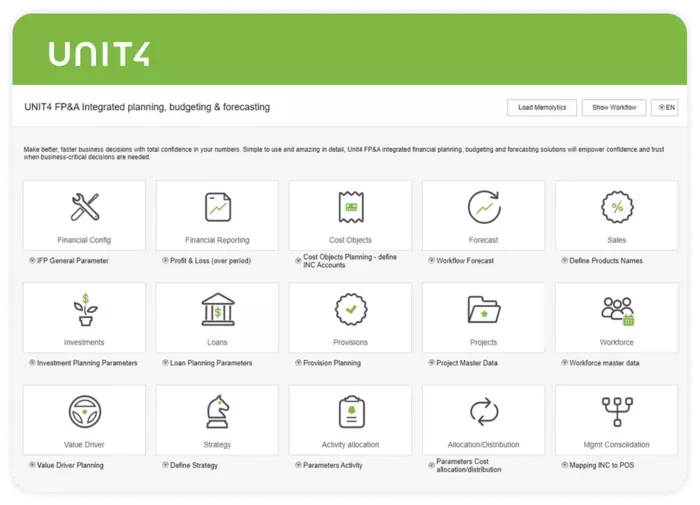Click the Workforce tile label
Image resolution: width=700 pixels, height=505 pixels.
pos(617,342)
